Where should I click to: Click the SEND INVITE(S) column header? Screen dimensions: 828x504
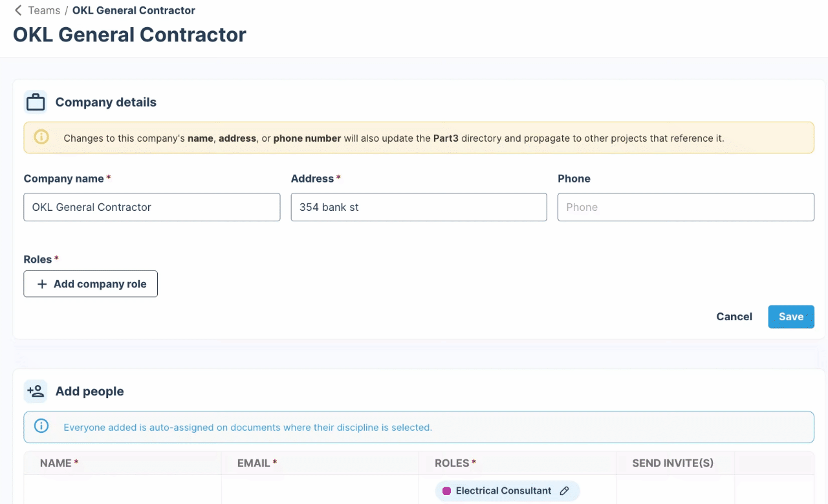click(673, 463)
